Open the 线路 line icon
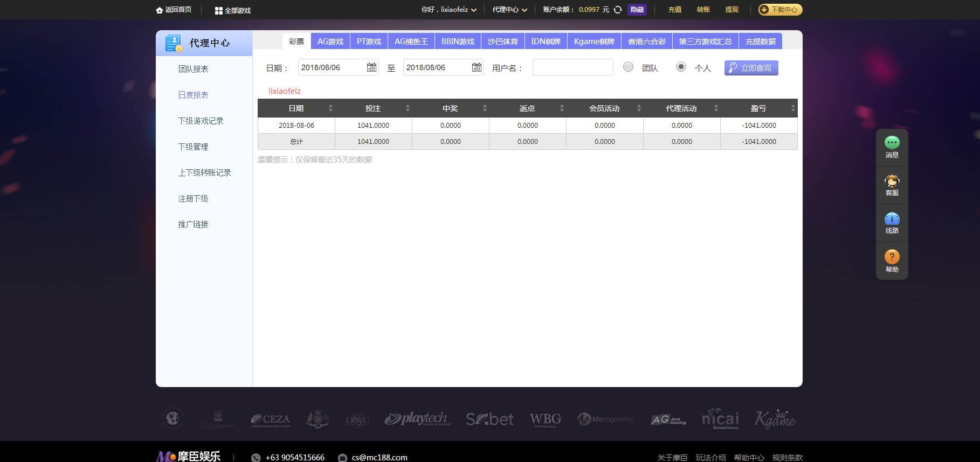 tap(892, 218)
